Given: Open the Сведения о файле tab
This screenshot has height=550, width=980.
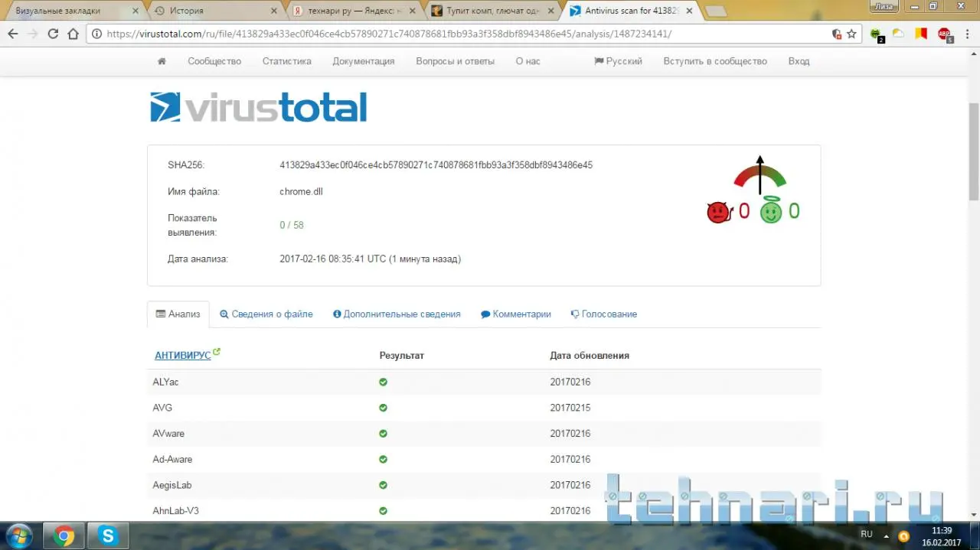Looking at the screenshot, I should coord(266,314).
